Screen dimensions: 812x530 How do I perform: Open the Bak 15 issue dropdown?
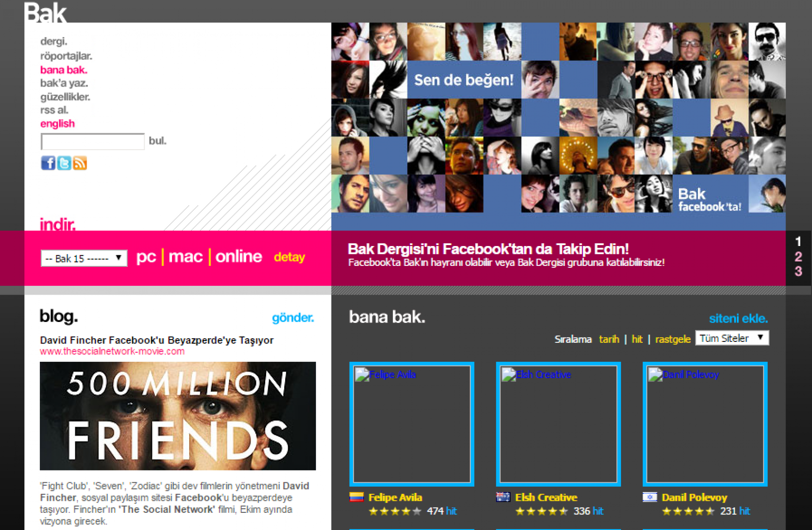click(84, 258)
